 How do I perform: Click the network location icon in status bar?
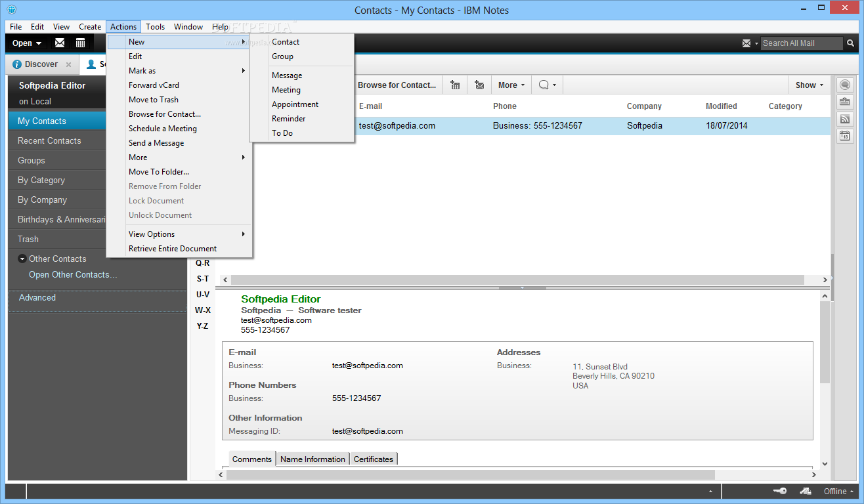tap(806, 492)
